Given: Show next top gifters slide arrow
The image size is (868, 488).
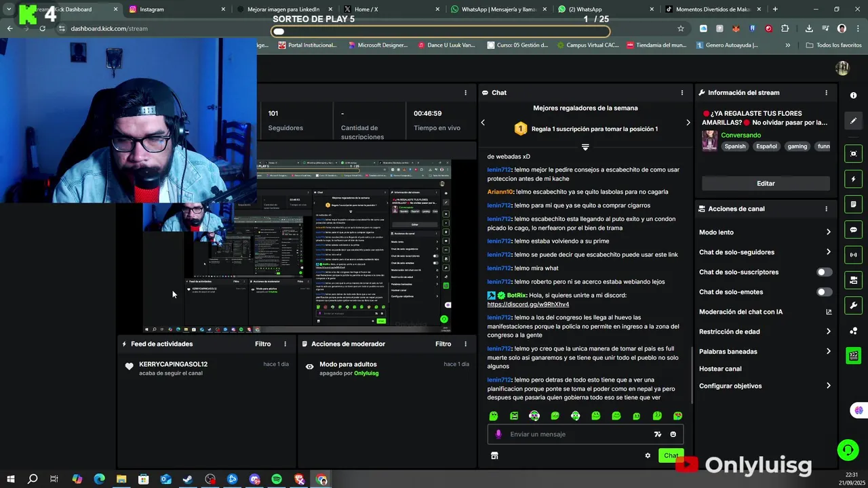Looking at the screenshot, I should tap(688, 123).
